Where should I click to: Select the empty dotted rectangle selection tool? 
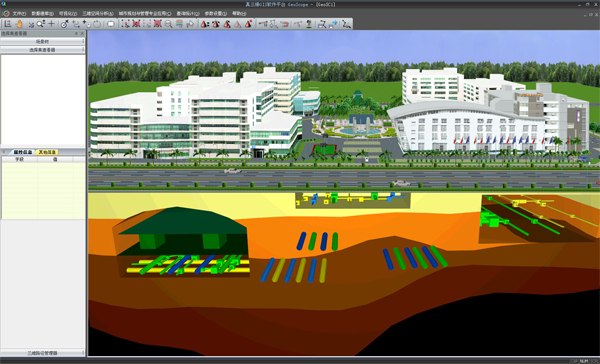[147, 24]
